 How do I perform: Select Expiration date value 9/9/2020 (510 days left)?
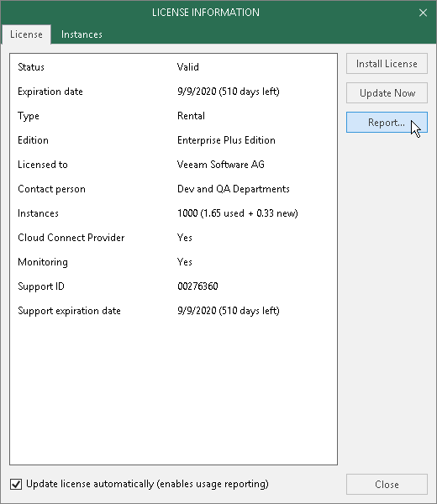[x=229, y=92]
